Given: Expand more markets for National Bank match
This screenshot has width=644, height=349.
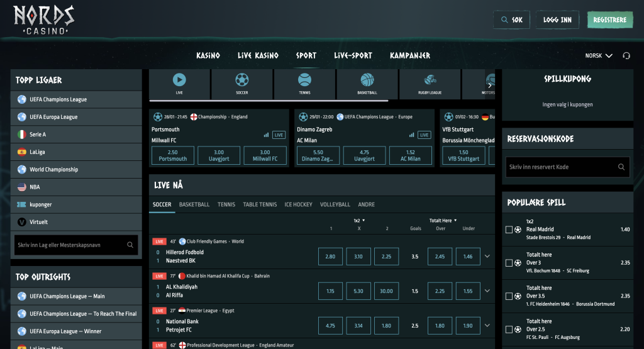Looking at the screenshot, I should tap(487, 325).
